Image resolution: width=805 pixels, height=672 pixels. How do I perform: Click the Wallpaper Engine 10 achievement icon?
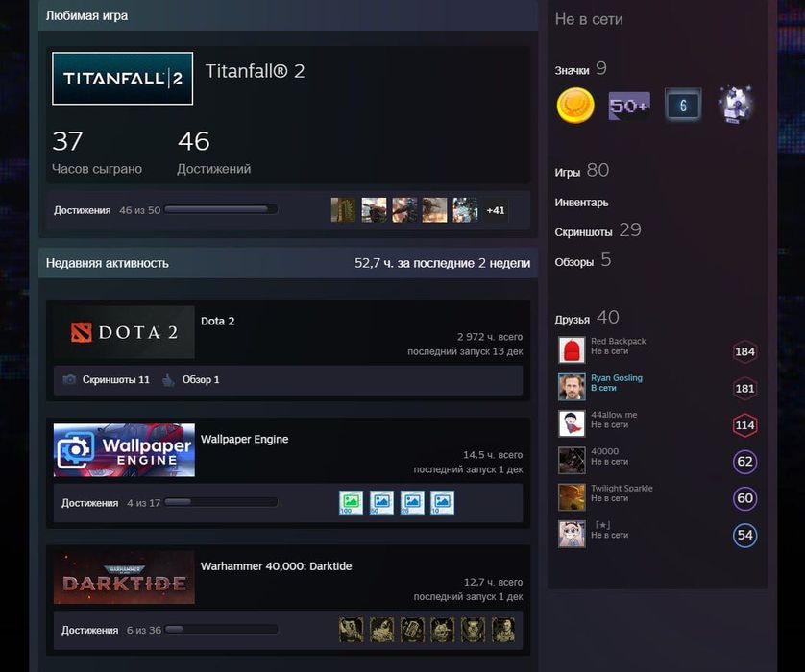tap(442, 503)
